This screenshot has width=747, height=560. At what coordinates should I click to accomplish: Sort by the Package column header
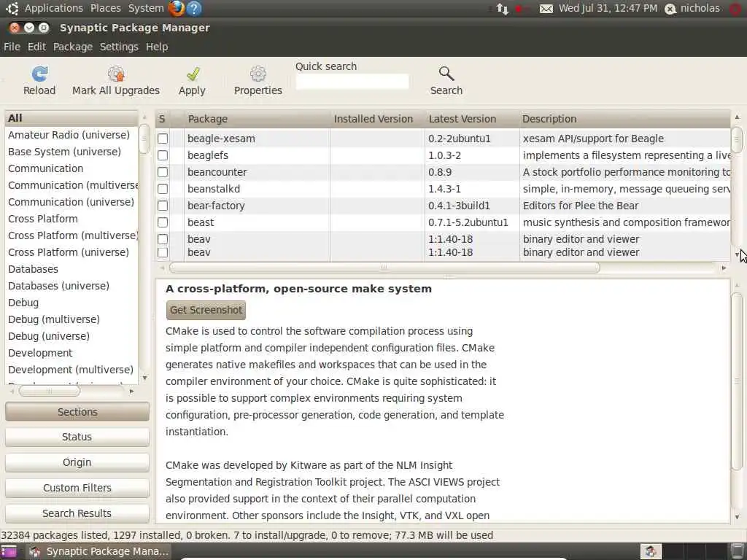[257, 119]
